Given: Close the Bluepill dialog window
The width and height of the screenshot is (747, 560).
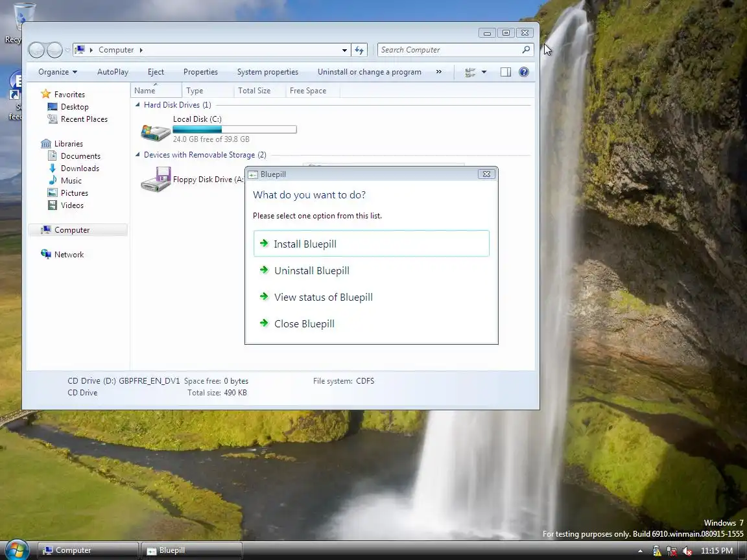Looking at the screenshot, I should (486, 174).
